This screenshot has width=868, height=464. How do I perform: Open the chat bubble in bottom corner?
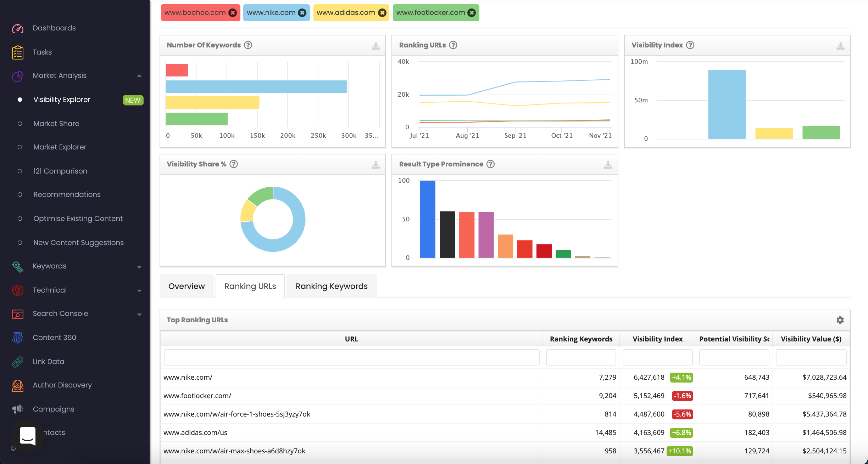point(27,437)
